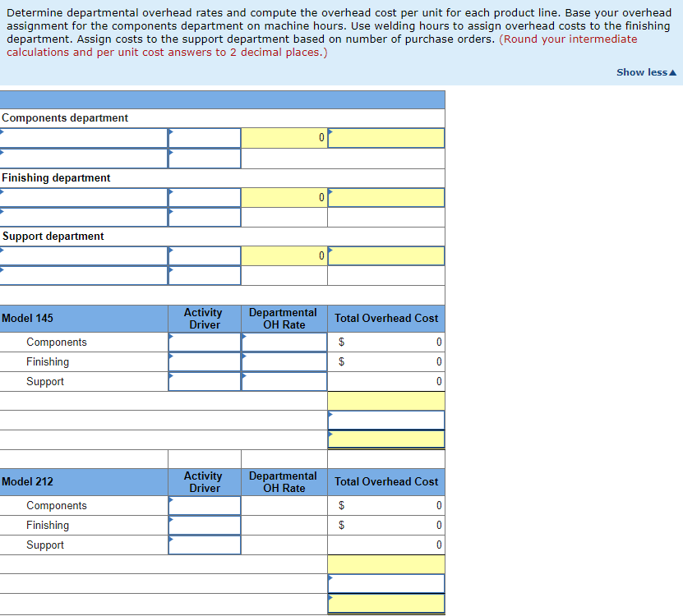Select first value cell under Finishing department

click(x=205, y=198)
